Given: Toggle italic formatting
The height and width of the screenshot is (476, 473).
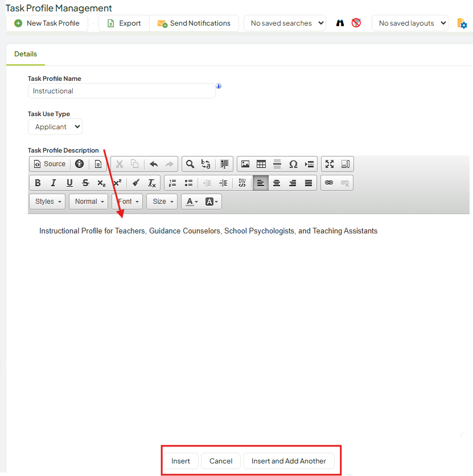Looking at the screenshot, I should coord(54,183).
